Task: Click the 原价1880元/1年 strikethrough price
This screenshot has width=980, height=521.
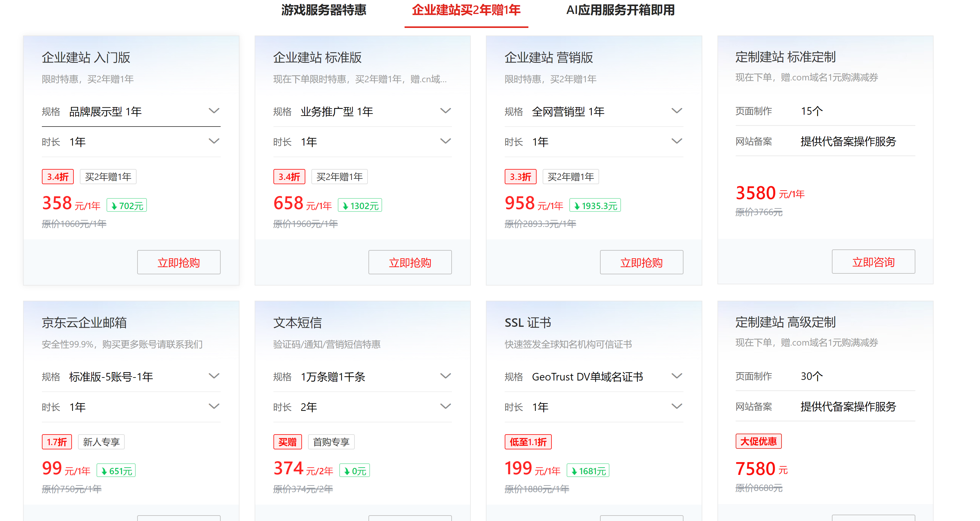Action: point(537,489)
